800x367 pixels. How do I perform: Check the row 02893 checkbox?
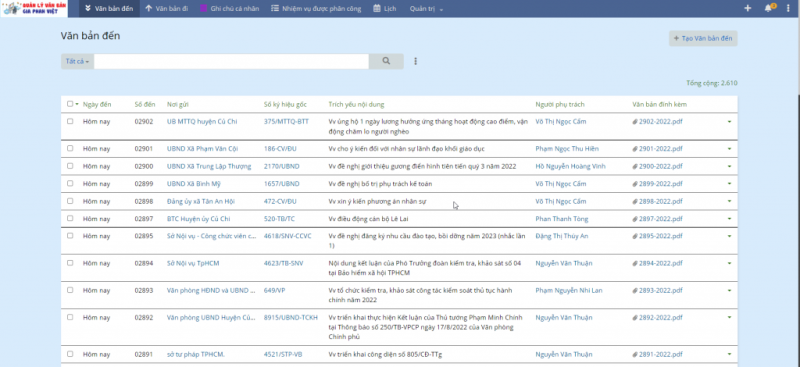coord(70,290)
